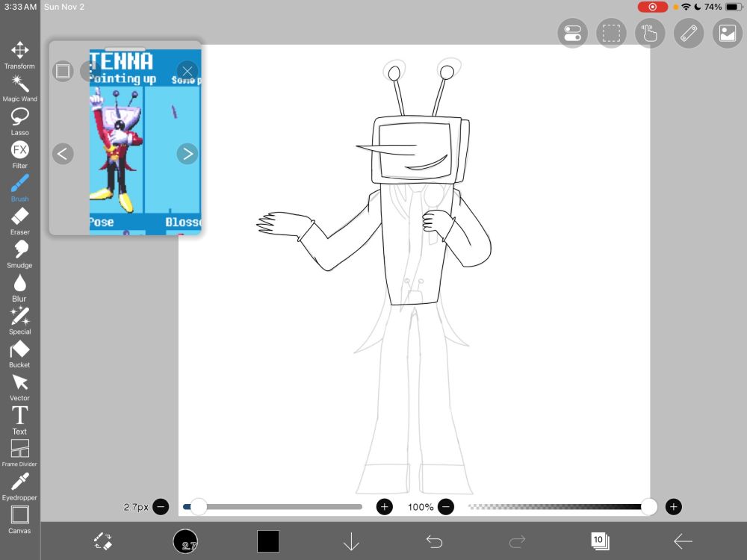Viewport: 747px width, 560px height.
Task: Open the layers panel showing 10
Action: coord(600,541)
